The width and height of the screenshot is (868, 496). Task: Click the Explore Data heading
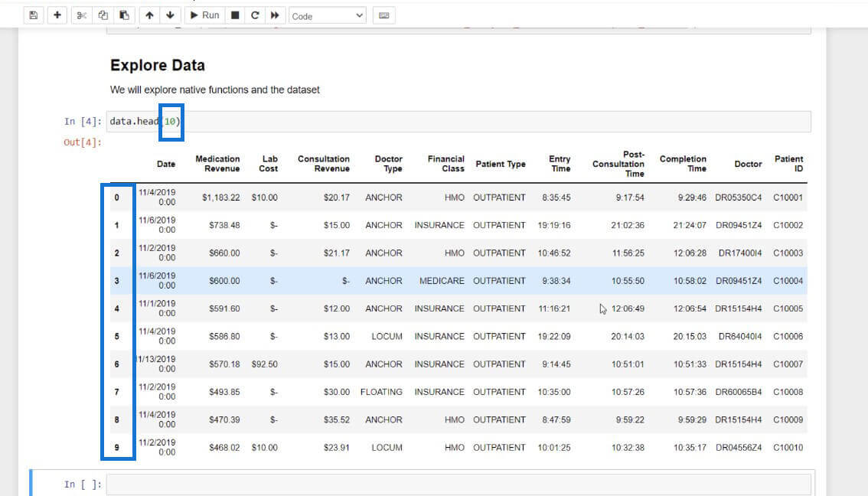157,65
